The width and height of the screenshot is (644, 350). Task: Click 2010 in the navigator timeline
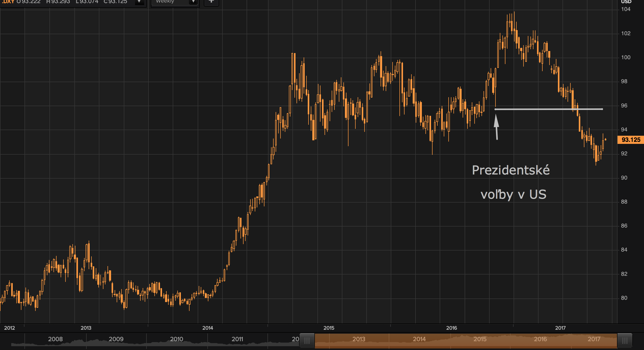pyautogui.click(x=177, y=339)
